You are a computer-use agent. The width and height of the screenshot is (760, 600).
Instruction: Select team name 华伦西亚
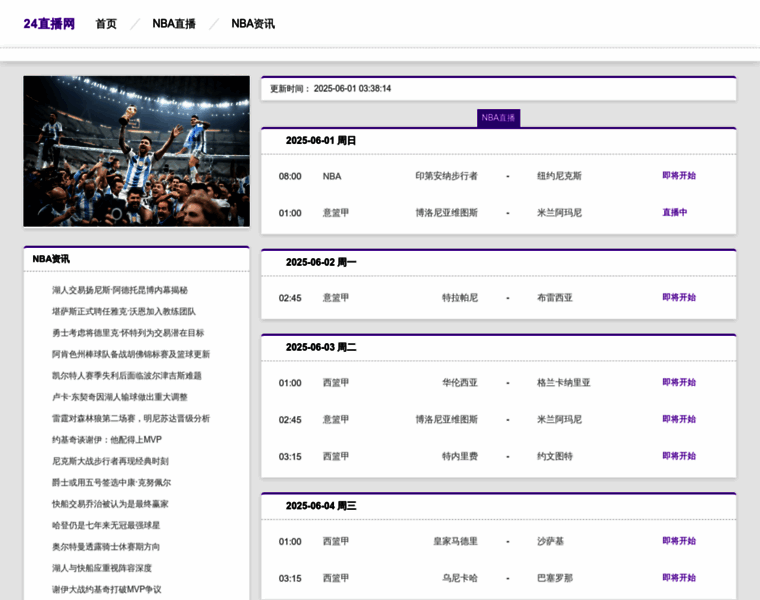[460, 383]
